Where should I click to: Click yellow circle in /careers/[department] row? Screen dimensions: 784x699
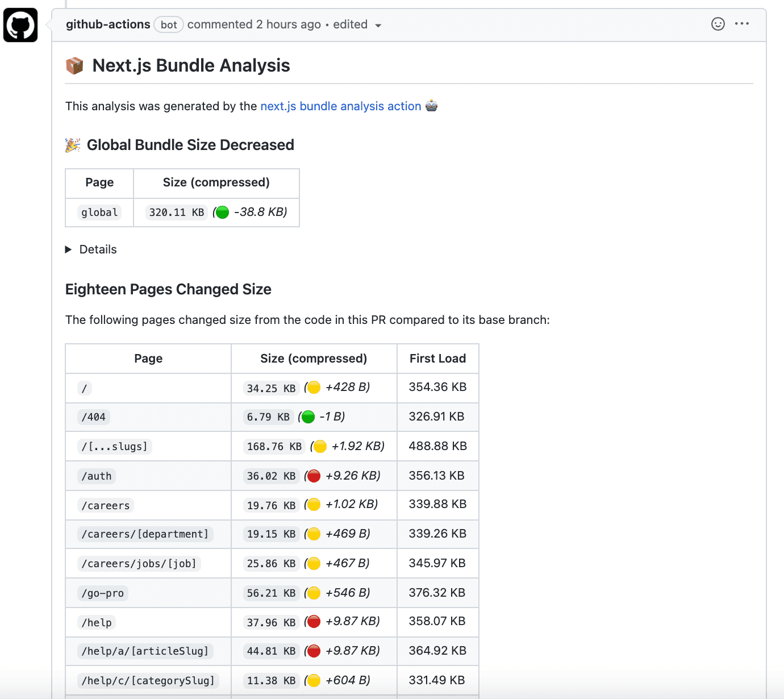[314, 534]
